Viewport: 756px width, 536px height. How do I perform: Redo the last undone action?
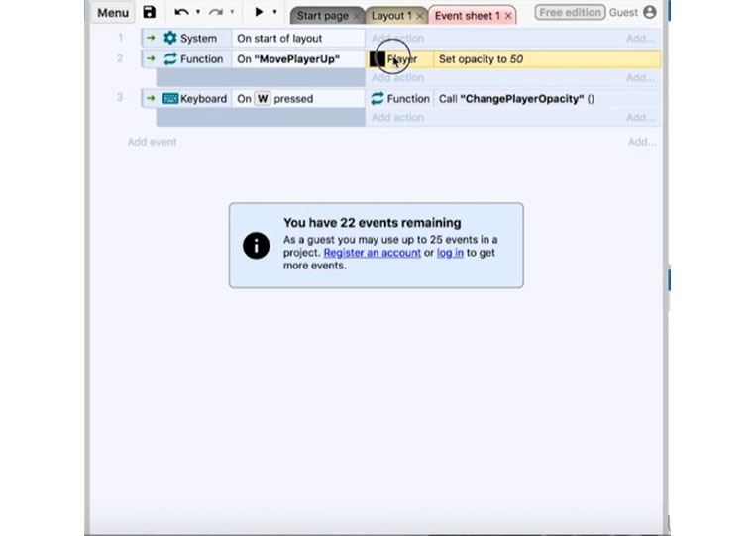pyautogui.click(x=216, y=12)
